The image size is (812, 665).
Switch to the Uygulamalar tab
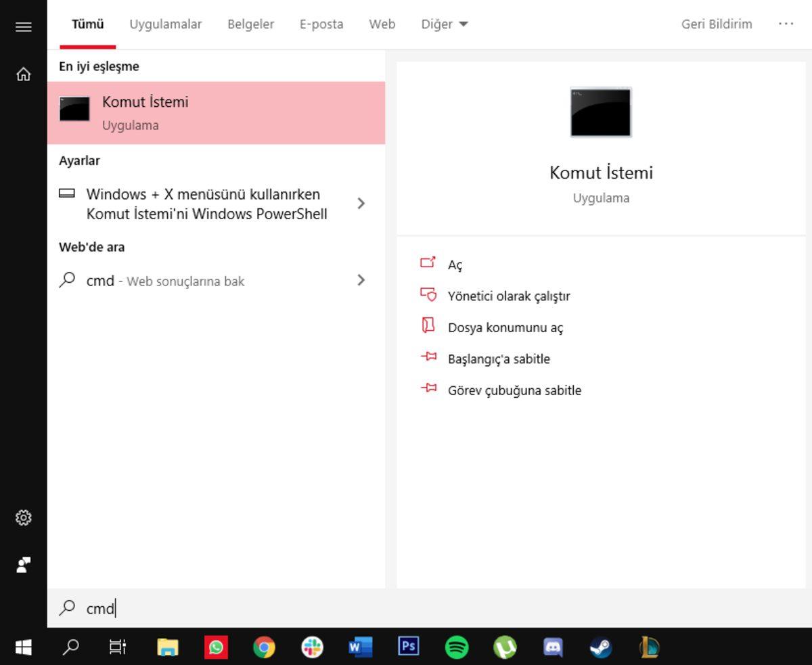tap(164, 24)
